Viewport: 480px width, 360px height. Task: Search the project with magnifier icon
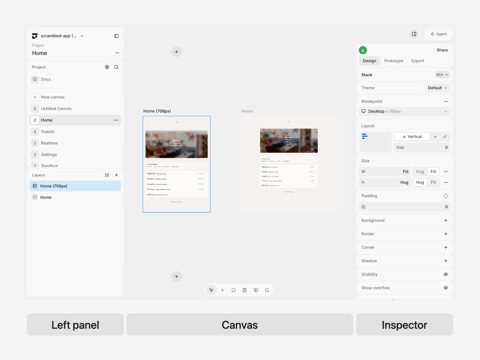point(116,67)
